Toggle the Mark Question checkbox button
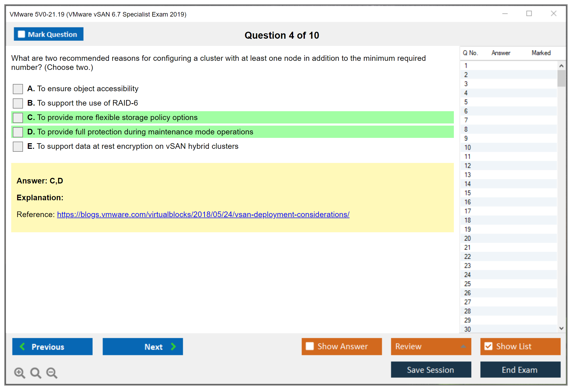574x392 pixels. [x=22, y=34]
